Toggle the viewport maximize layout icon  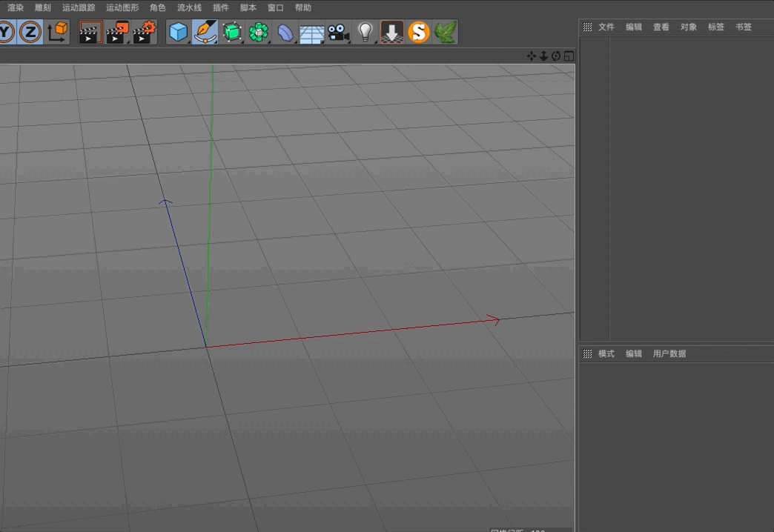(x=569, y=56)
